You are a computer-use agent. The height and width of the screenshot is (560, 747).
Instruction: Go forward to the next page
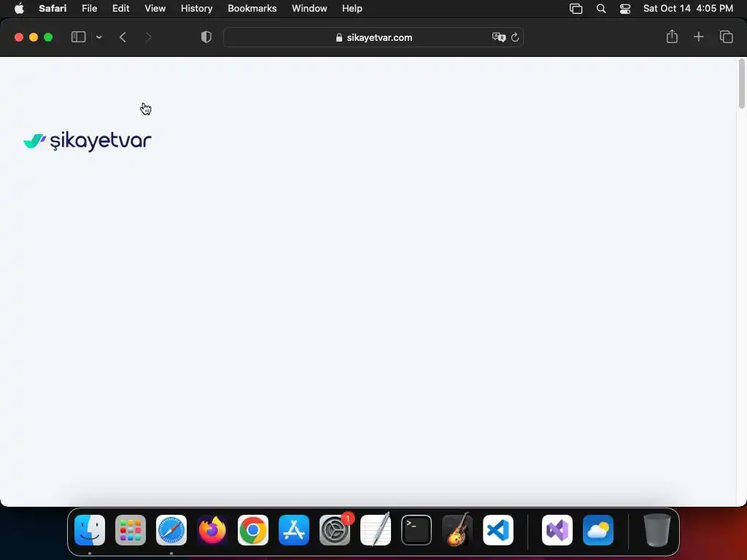[148, 37]
